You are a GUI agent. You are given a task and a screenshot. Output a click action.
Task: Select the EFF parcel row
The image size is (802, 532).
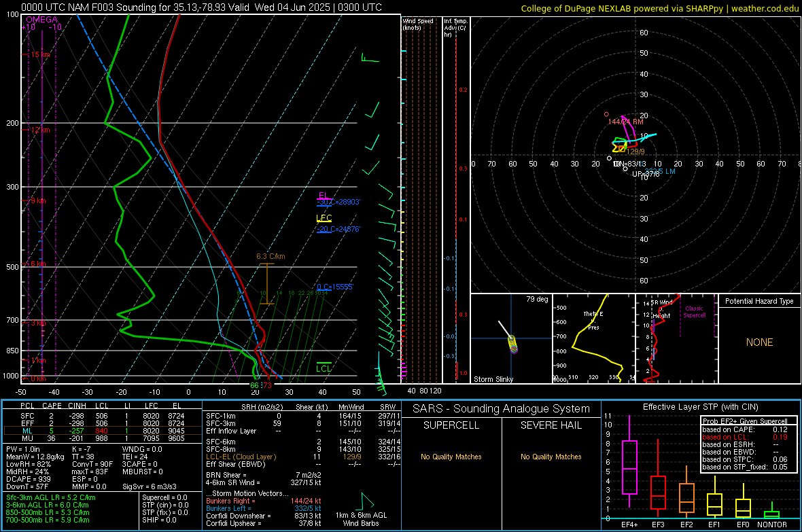tap(103, 423)
